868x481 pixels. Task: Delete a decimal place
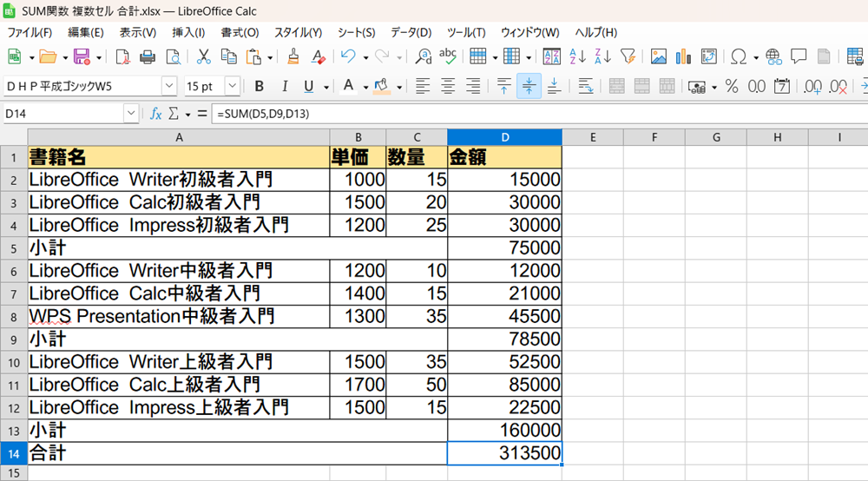pos(838,86)
